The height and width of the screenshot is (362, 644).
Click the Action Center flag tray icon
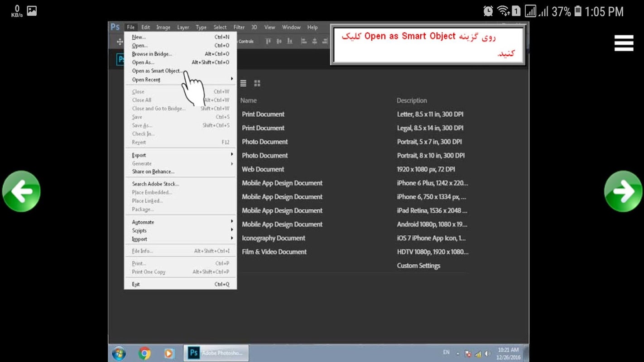(x=468, y=354)
